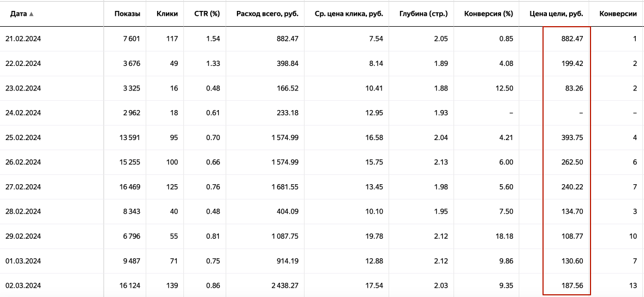The width and height of the screenshot is (644, 297).
Task: Click the 24.02.2024 date cell
Action: tap(23, 113)
